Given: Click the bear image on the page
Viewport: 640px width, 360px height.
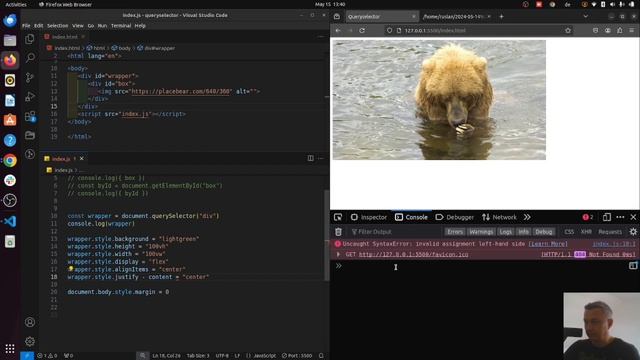Looking at the screenshot, I should (x=439, y=100).
